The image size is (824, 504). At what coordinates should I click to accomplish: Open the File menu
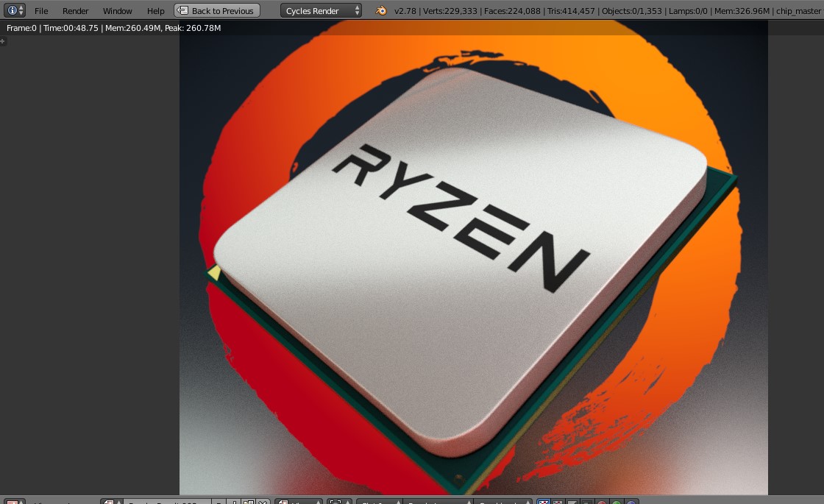(x=41, y=10)
